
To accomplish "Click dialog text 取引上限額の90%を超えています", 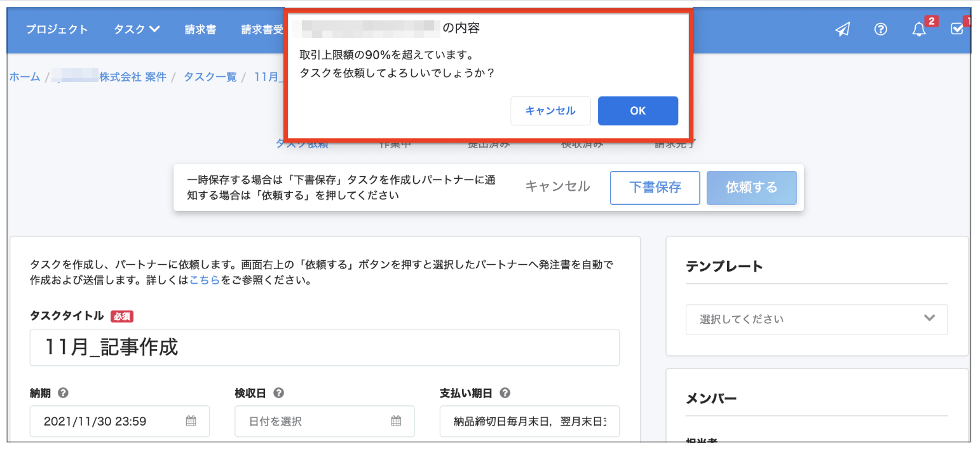I will point(386,55).
